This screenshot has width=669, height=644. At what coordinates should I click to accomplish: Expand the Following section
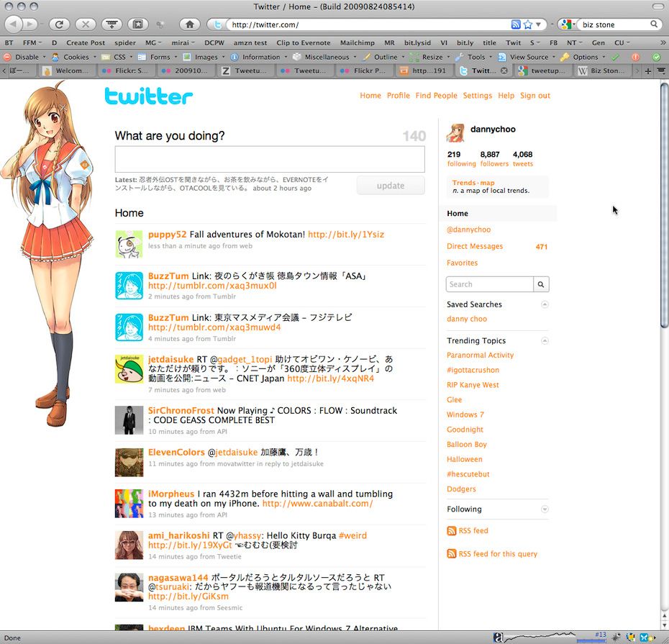tap(545, 509)
